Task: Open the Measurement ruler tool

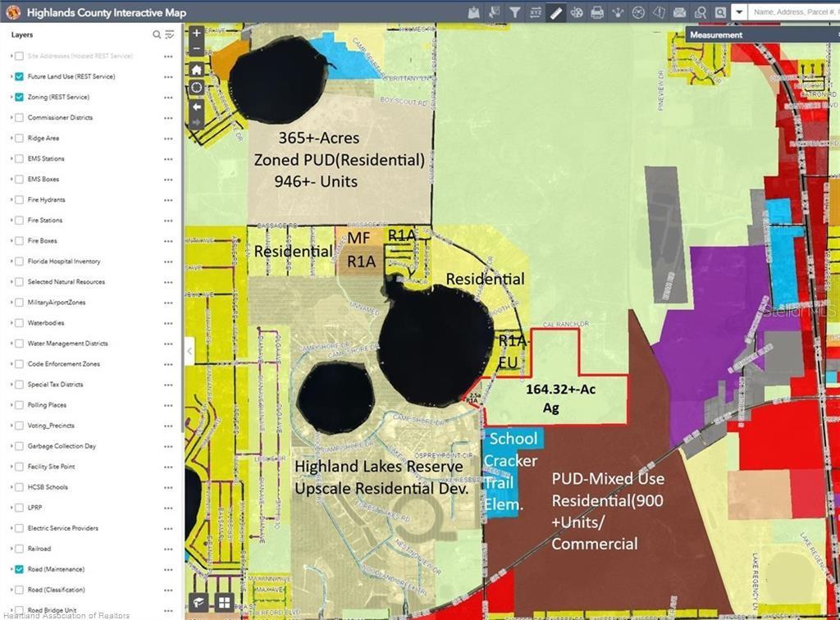Action: [556, 12]
